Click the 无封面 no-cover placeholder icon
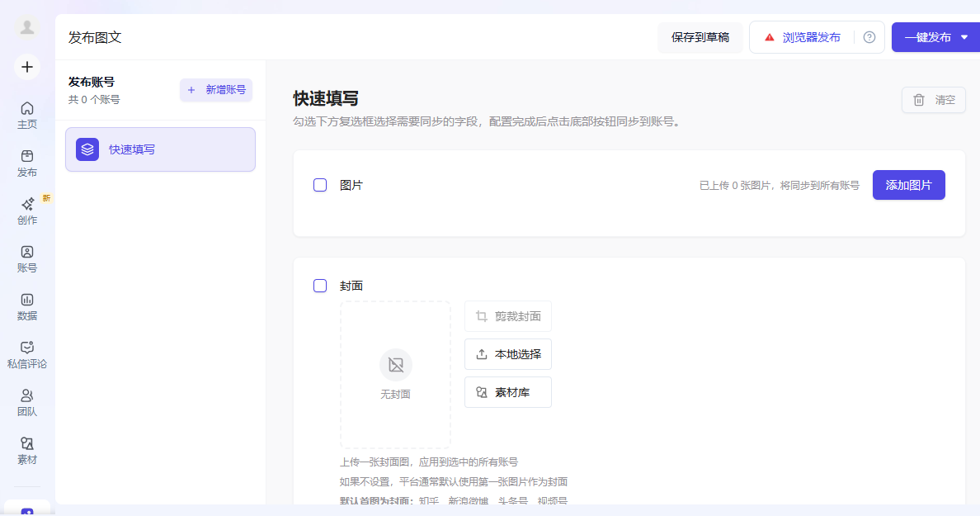Screen dimensions: 980x516 tap(396, 365)
